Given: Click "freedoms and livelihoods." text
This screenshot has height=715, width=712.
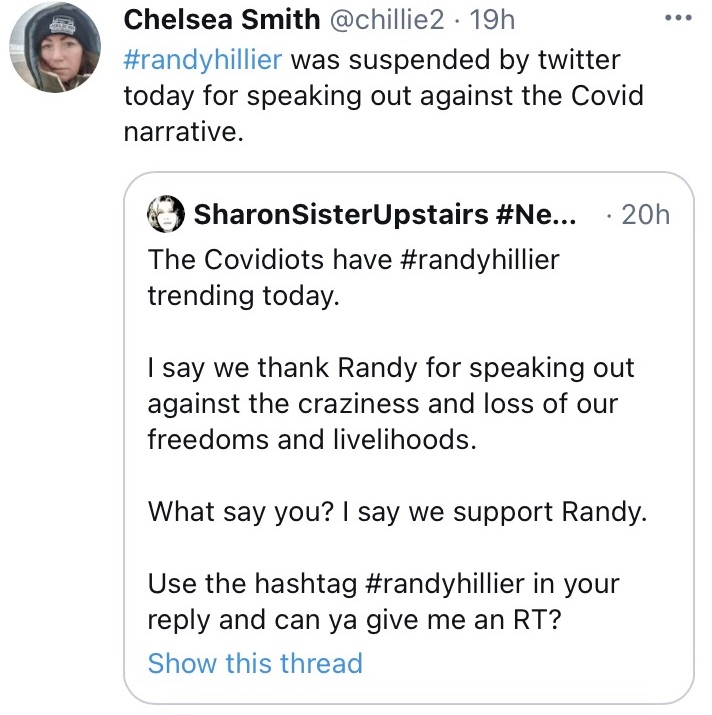Looking at the screenshot, I should coord(311,440).
